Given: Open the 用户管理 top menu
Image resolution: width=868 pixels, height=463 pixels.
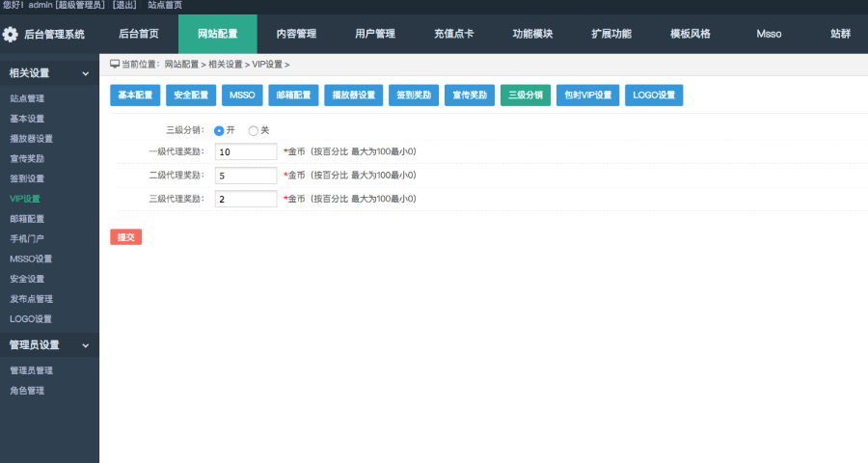Looking at the screenshot, I should [375, 34].
